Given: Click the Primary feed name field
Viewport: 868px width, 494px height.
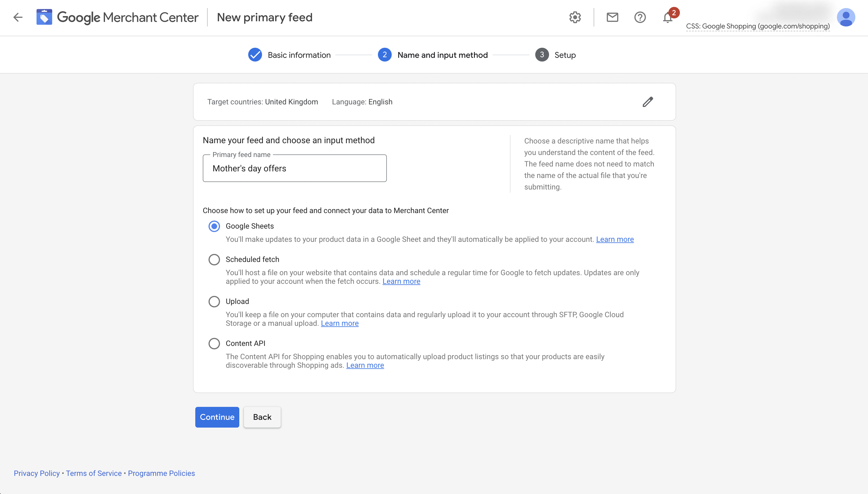Looking at the screenshot, I should coord(294,168).
